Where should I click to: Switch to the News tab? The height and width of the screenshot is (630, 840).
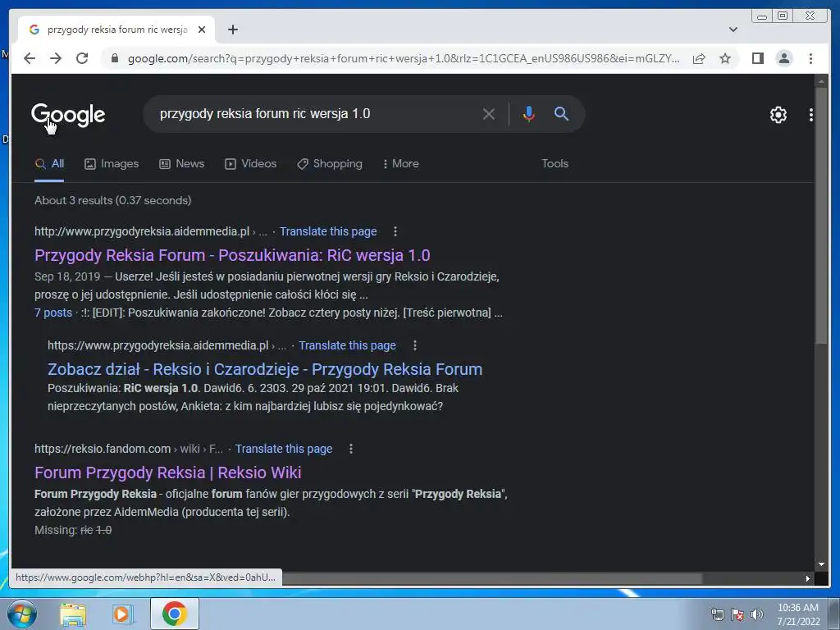pos(181,164)
